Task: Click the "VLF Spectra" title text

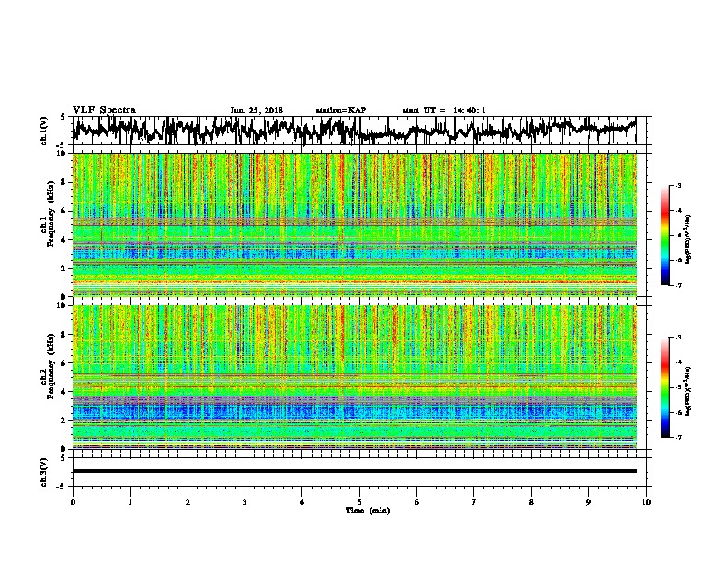Action: [x=104, y=109]
